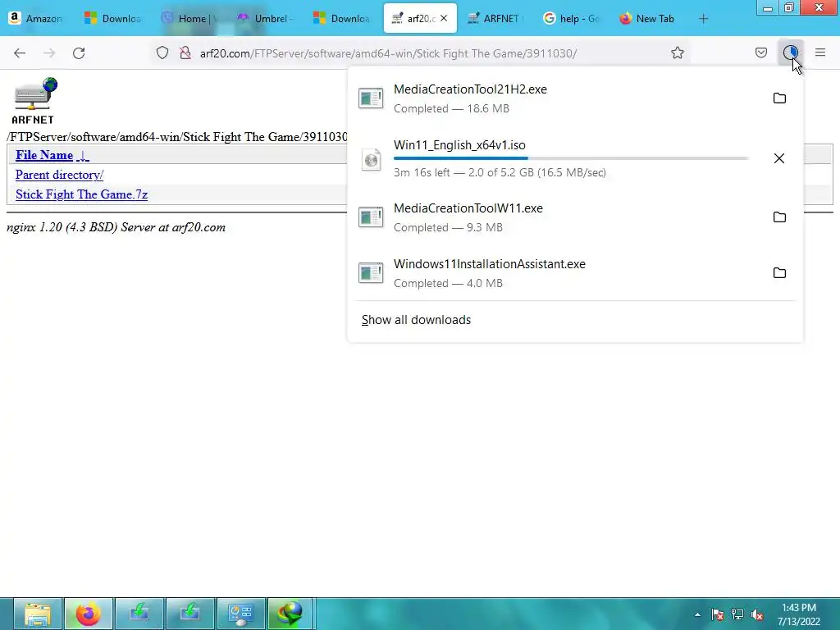This screenshot has height=630, width=840.
Task: Click the muted volume tray icon
Action: 757,614
